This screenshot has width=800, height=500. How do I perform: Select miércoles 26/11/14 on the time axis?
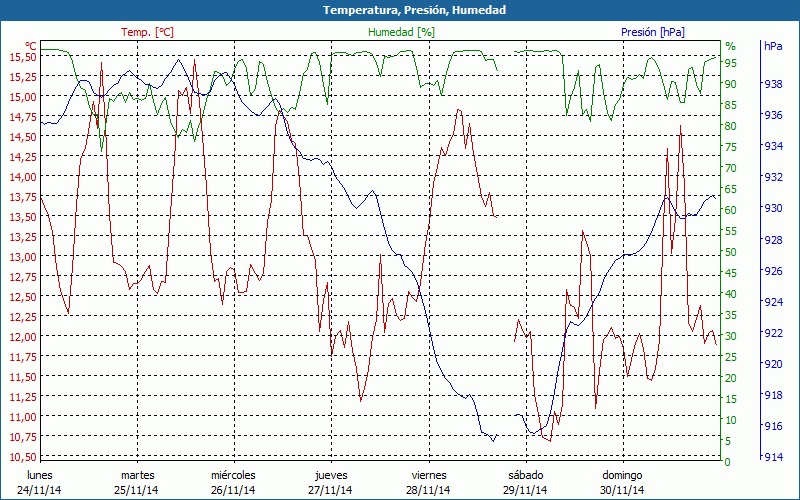pyautogui.click(x=233, y=482)
